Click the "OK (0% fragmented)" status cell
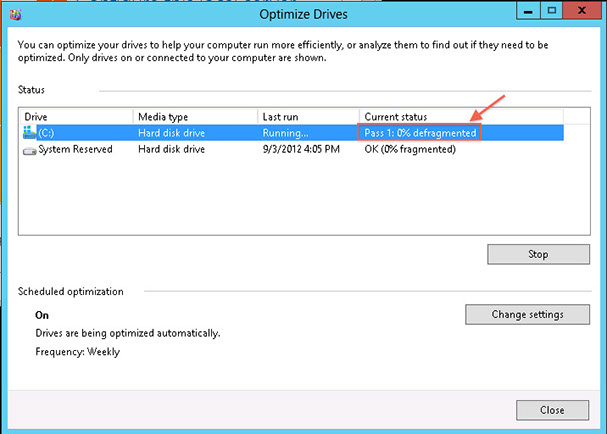Screen dimensions: 607x434 point(410,149)
